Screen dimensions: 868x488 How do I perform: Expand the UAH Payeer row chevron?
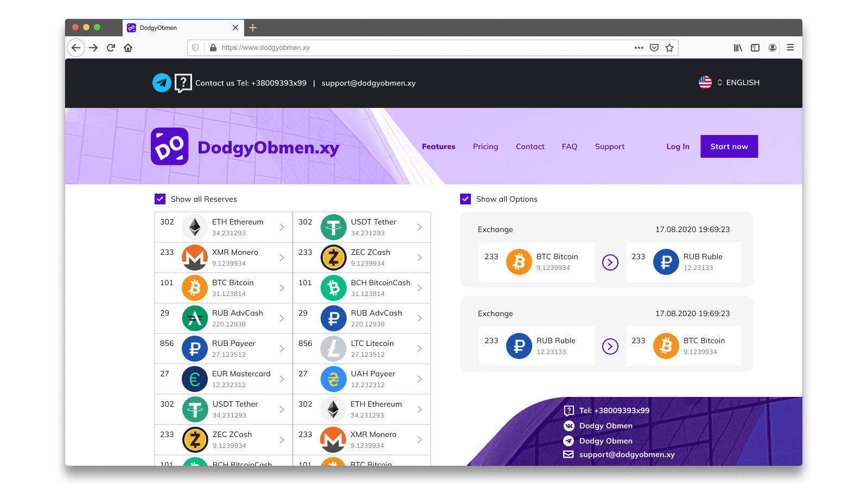coord(419,379)
